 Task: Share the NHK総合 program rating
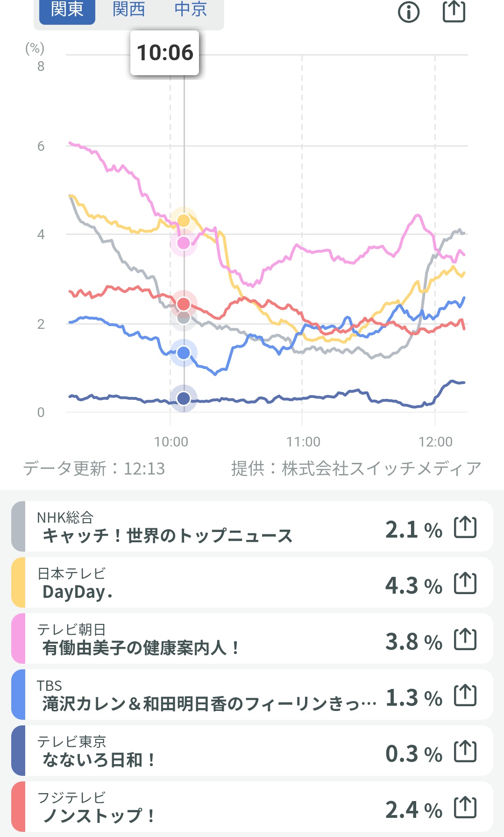[465, 527]
